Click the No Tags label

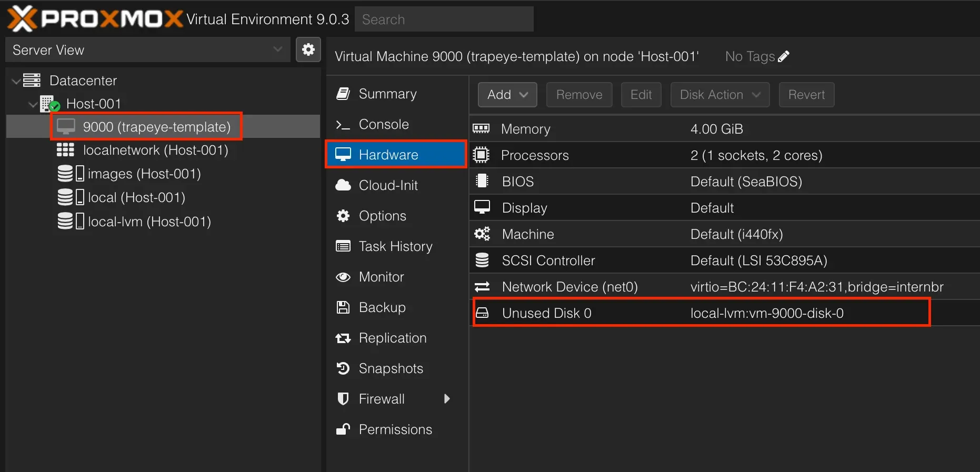coord(750,56)
